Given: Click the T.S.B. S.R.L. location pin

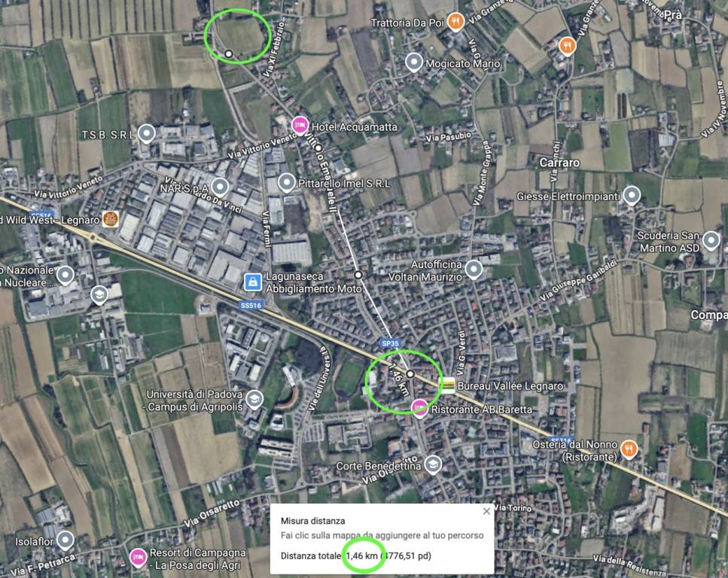Looking at the screenshot, I should (x=147, y=134).
